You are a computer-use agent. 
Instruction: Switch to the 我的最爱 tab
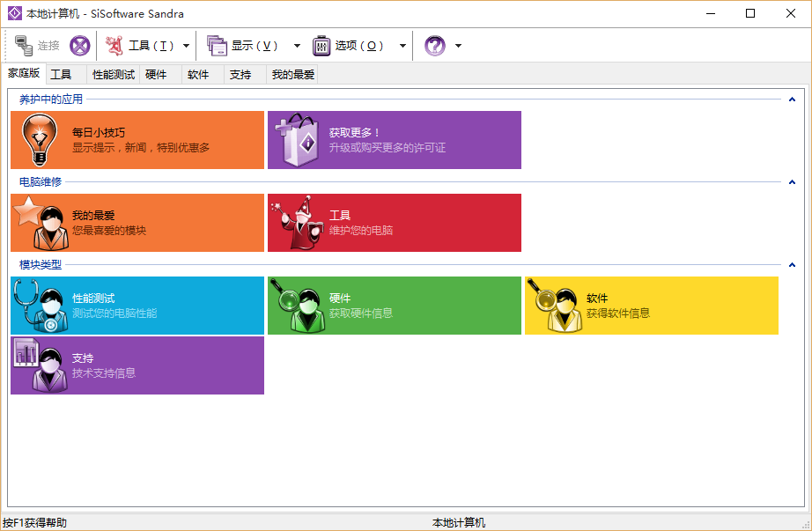click(x=293, y=75)
